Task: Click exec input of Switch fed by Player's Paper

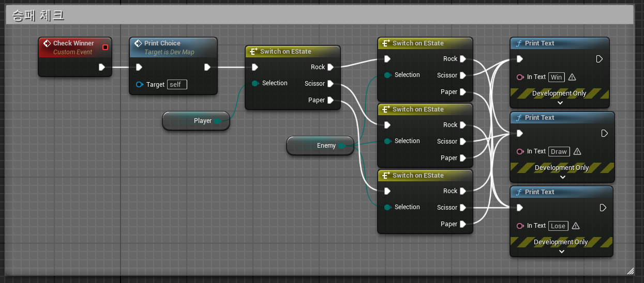Action: [387, 191]
